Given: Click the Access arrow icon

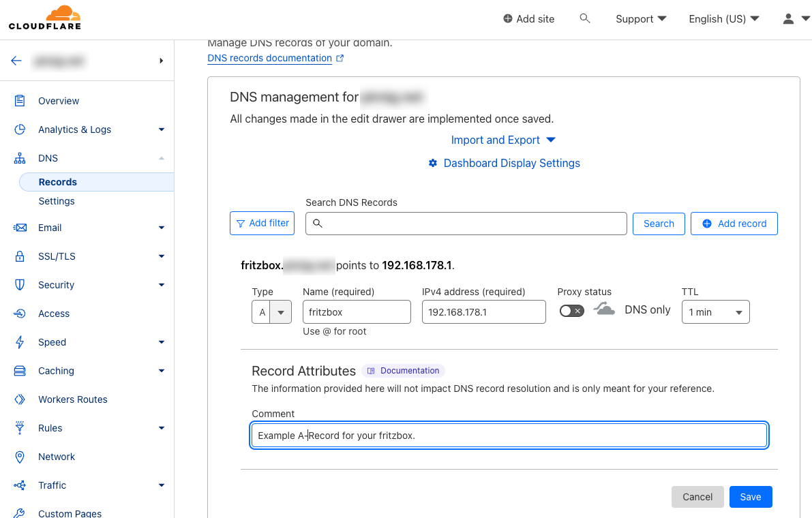Looking at the screenshot, I should tap(20, 314).
